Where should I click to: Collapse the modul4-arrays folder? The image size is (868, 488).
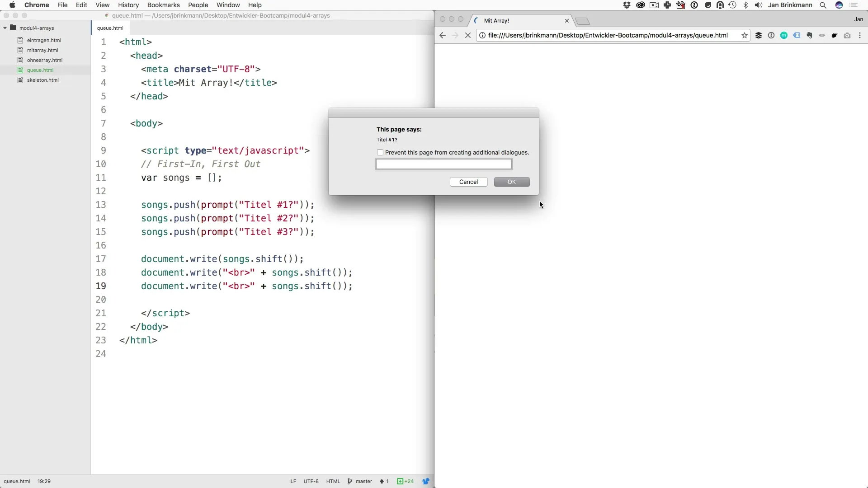click(x=5, y=28)
